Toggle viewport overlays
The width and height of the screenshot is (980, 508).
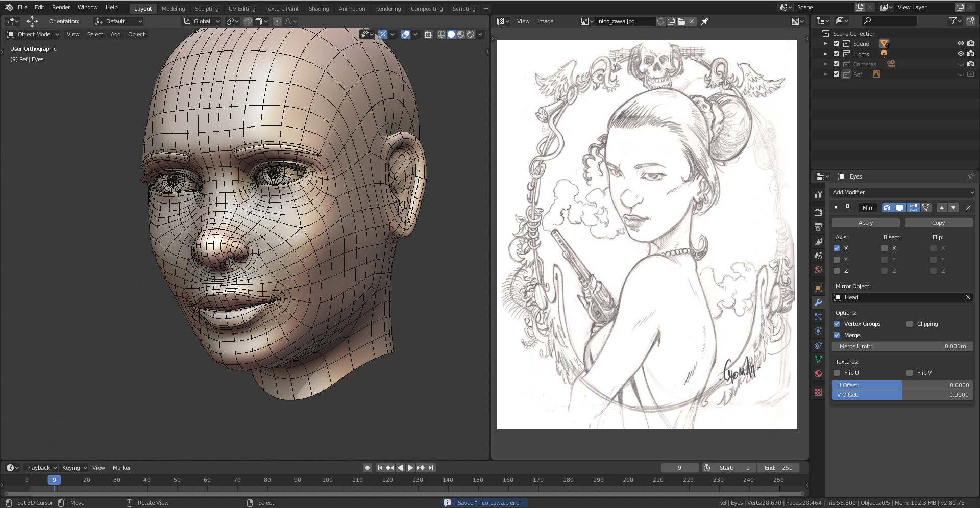pos(406,34)
